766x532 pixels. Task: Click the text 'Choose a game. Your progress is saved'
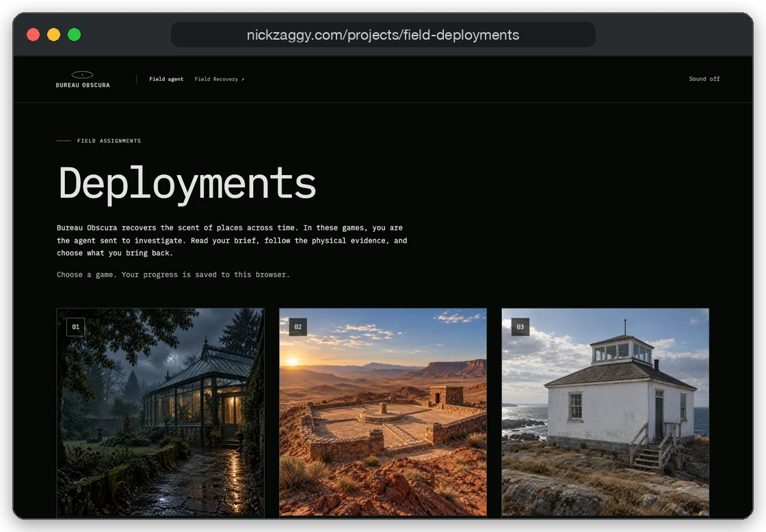coord(137,275)
